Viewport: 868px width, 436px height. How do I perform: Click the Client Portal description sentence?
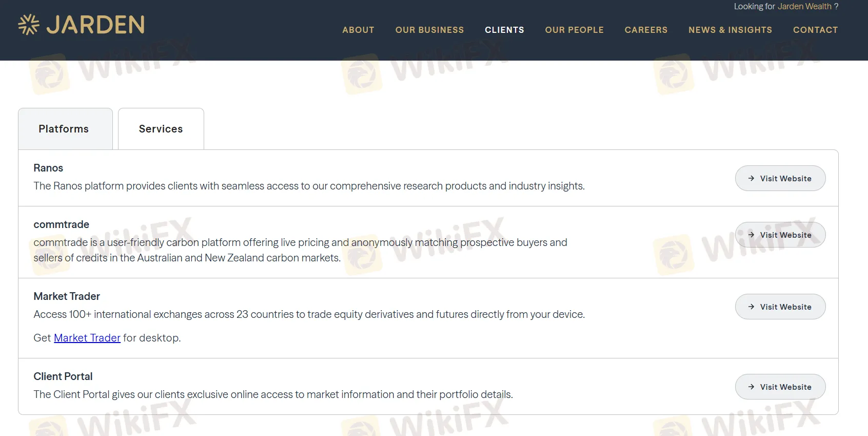point(273,394)
